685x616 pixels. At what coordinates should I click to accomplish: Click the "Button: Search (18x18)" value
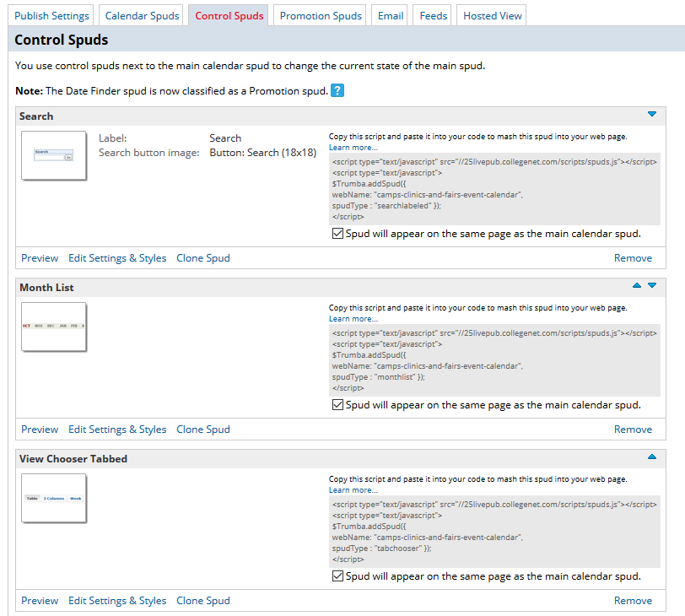pyautogui.click(x=263, y=153)
